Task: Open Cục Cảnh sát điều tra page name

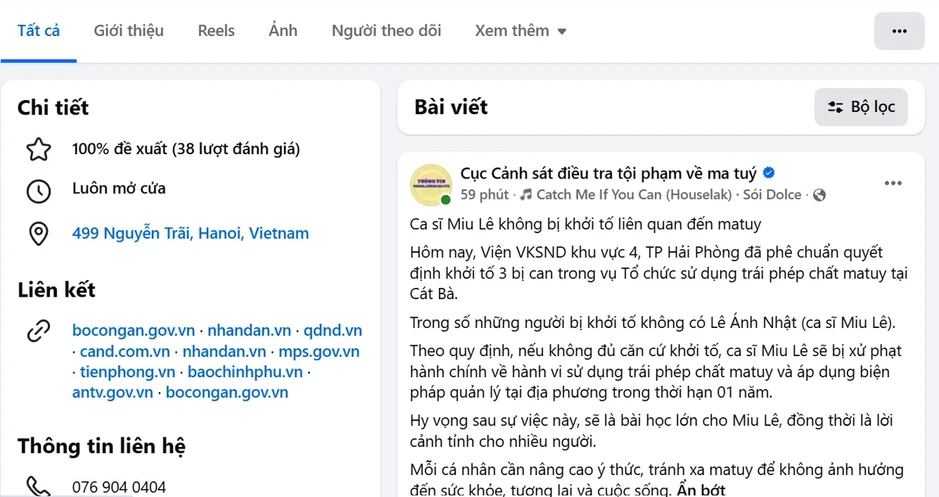Action: tap(608, 173)
